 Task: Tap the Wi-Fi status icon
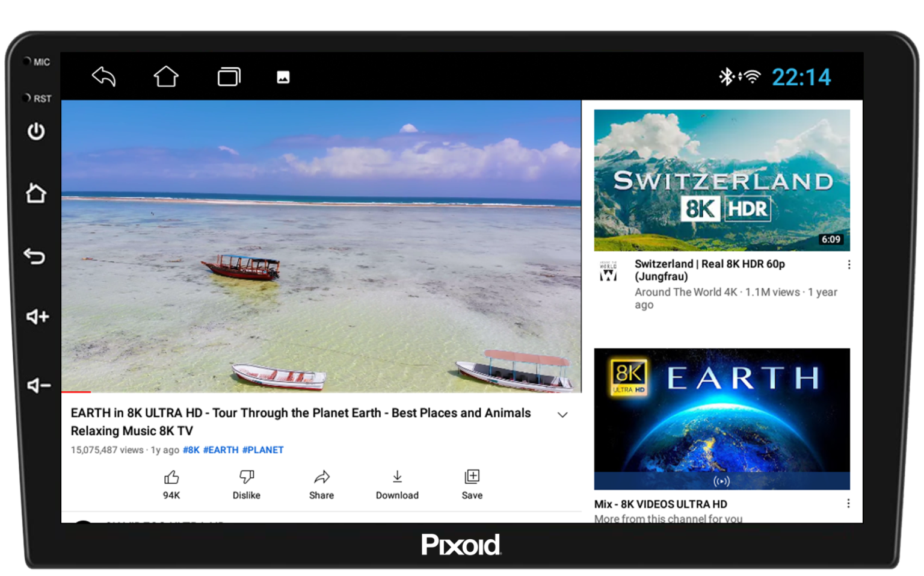[x=751, y=77]
